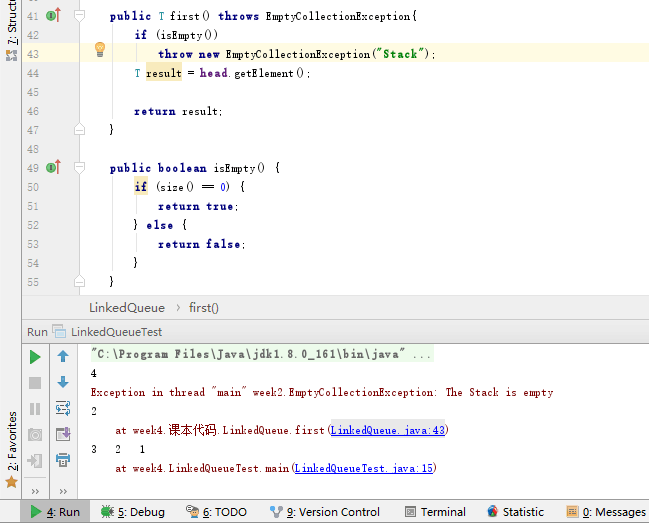Click first() in the breadcrumb bar

(x=204, y=308)
